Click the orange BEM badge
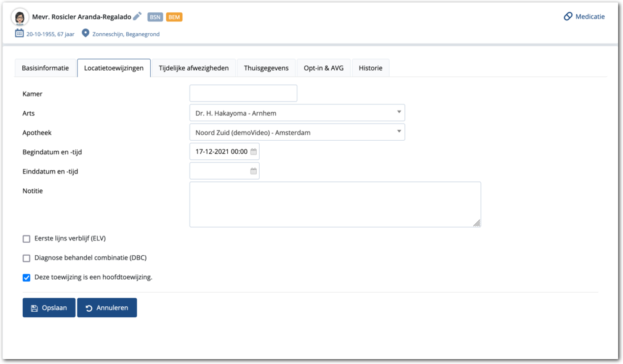 pos(174,17)
